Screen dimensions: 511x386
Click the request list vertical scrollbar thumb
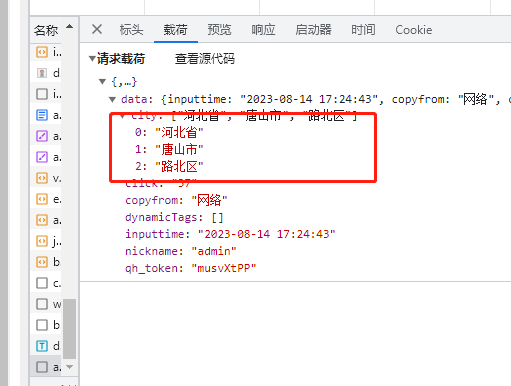tap(69, 329)
